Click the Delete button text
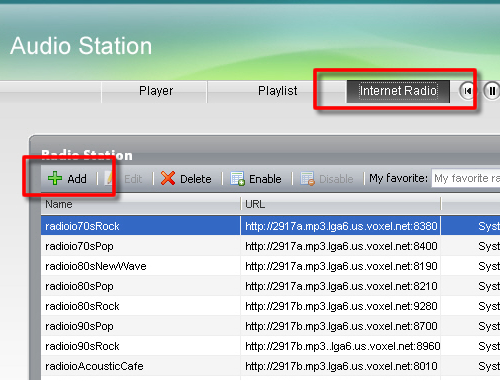This screenshot has width=500, height=381. [196, 179]
